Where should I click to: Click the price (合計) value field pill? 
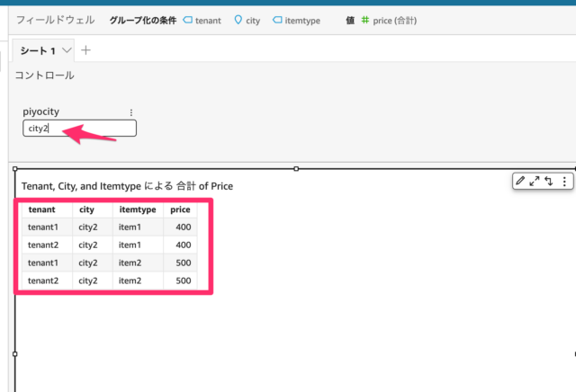(x=389, y=21)
